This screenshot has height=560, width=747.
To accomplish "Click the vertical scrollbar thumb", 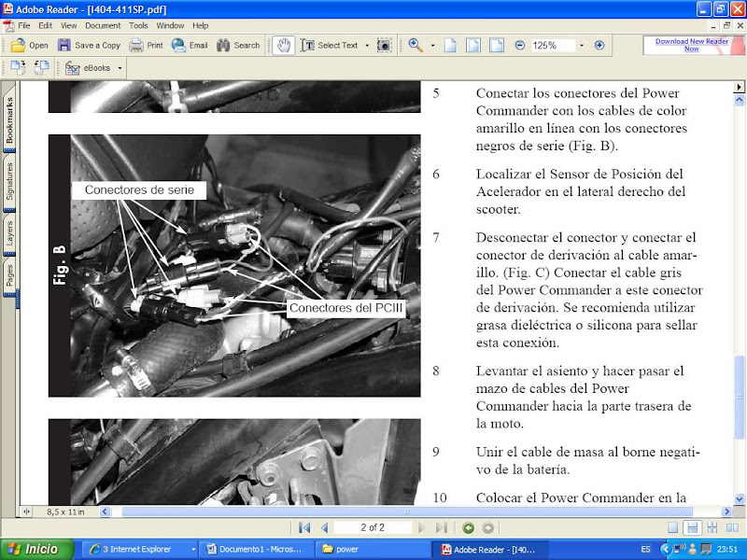I will (739, 396).
